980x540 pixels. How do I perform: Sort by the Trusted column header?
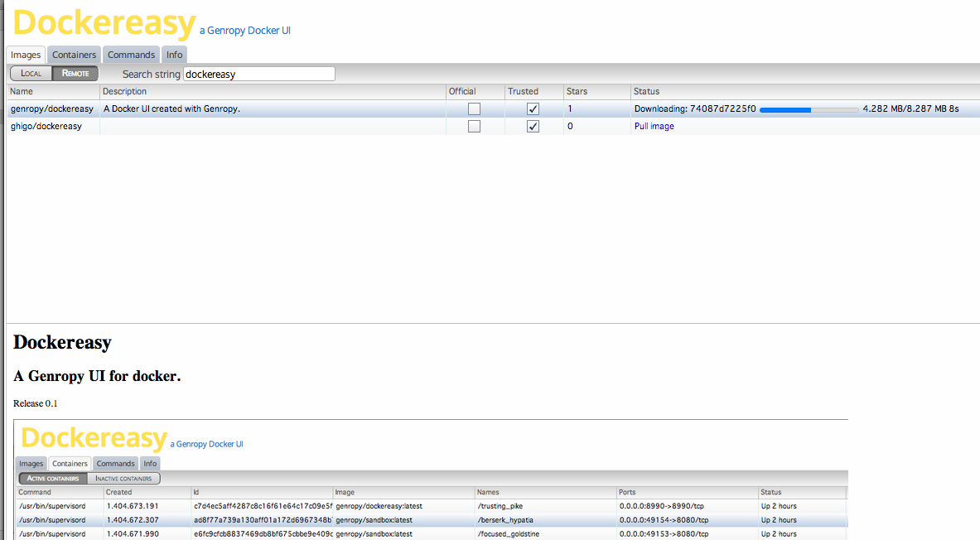533,91
